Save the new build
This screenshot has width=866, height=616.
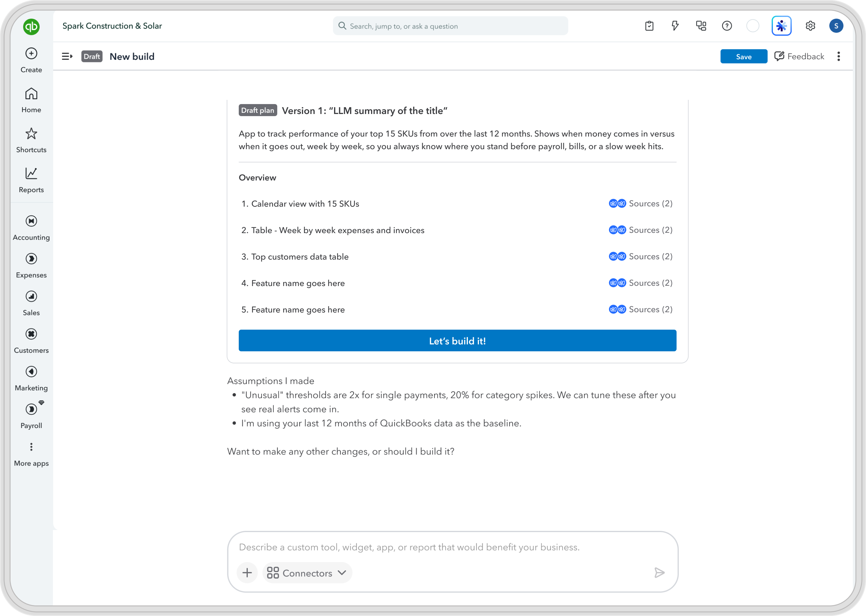click(x=744, y=57)
